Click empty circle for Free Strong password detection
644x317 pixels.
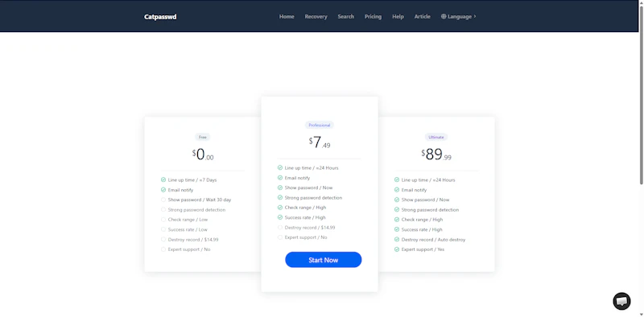coord(163,210)
